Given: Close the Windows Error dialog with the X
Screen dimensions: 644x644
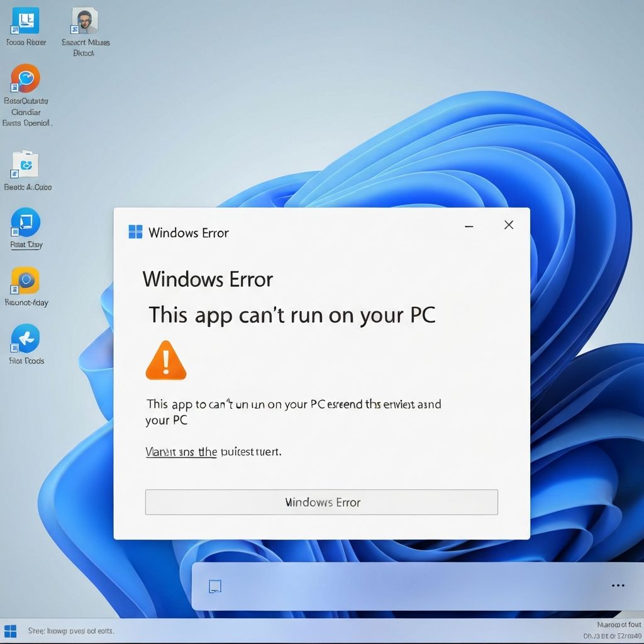Looking at the screenshot, I should (509, 225).
